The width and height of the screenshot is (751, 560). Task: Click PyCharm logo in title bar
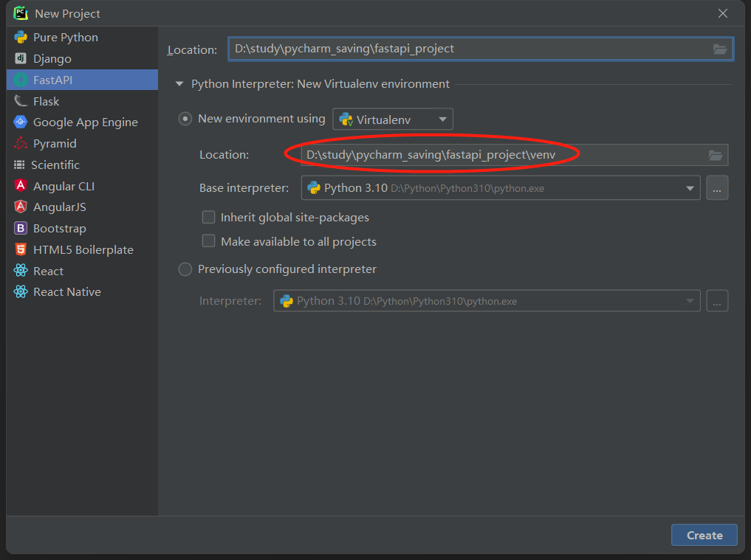(x=21, y=13)
